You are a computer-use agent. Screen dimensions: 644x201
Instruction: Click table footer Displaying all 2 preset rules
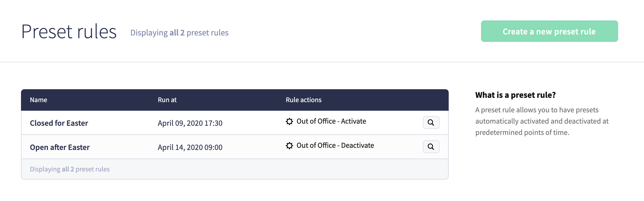pyautogui.click(x=70, y=169)
